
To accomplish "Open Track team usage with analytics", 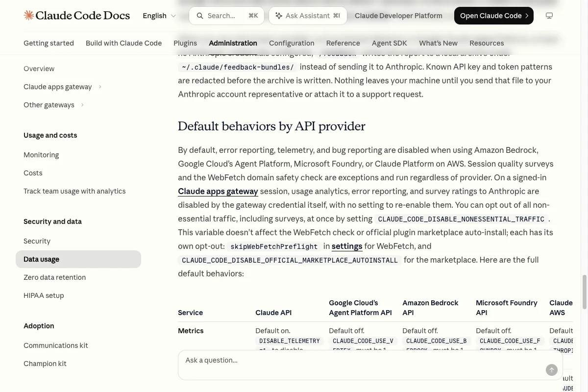I will 74,191.
